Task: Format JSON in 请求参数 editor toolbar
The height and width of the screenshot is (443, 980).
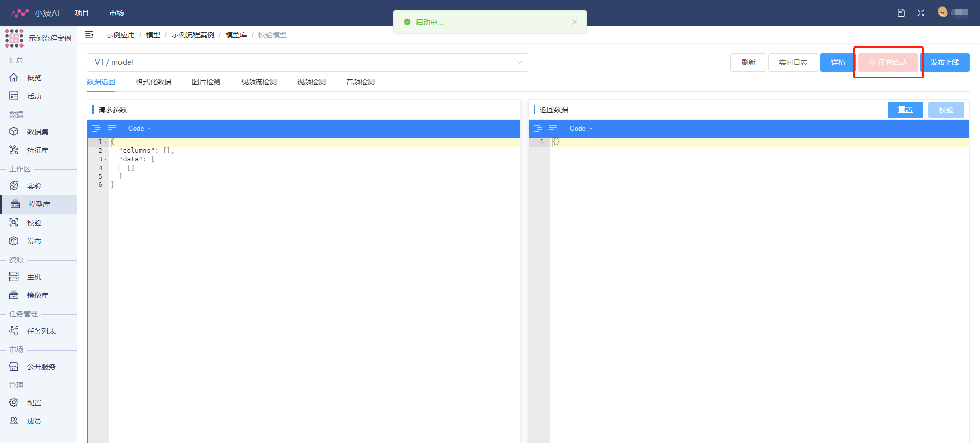Action: 96,128
